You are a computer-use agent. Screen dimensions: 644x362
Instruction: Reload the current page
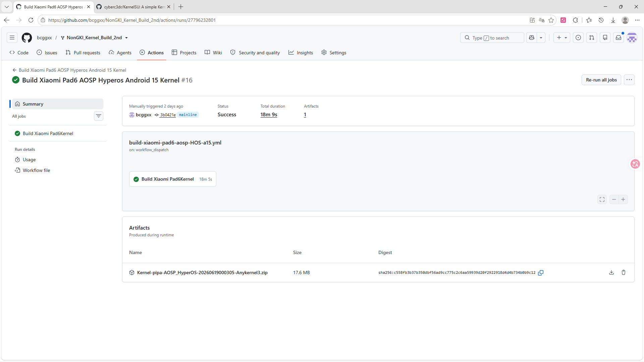point(31,20)
